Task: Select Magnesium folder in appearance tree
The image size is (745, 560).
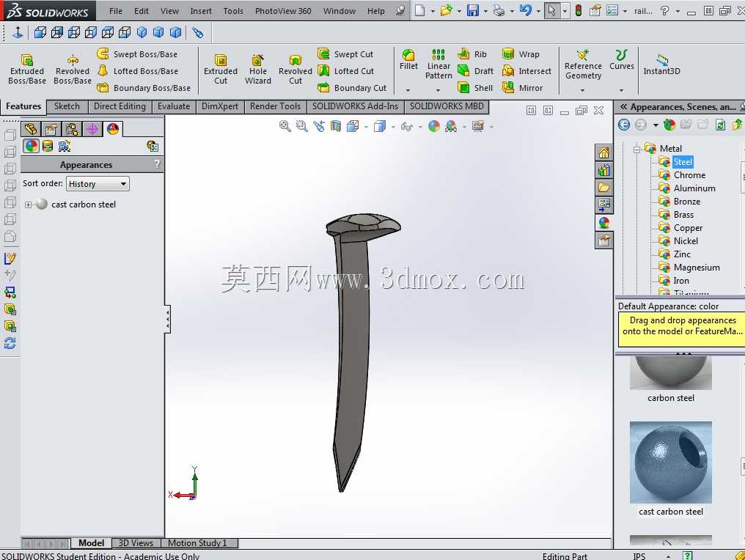Action: point(697,268)
